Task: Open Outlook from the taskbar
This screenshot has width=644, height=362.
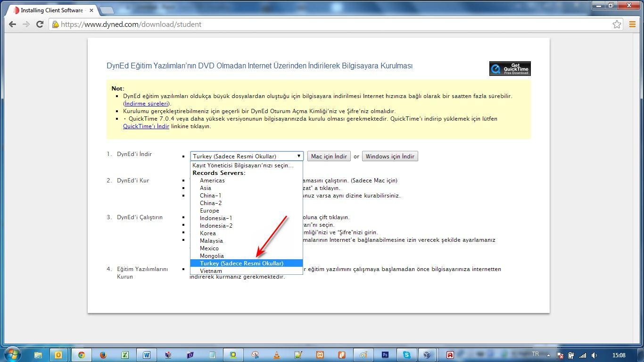Action: (x=59, y=355)
